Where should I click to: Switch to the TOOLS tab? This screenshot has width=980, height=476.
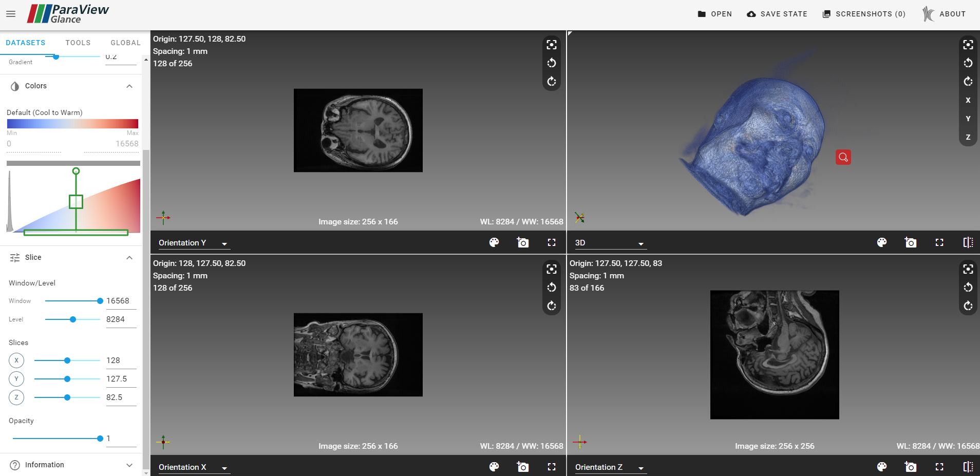78,43
